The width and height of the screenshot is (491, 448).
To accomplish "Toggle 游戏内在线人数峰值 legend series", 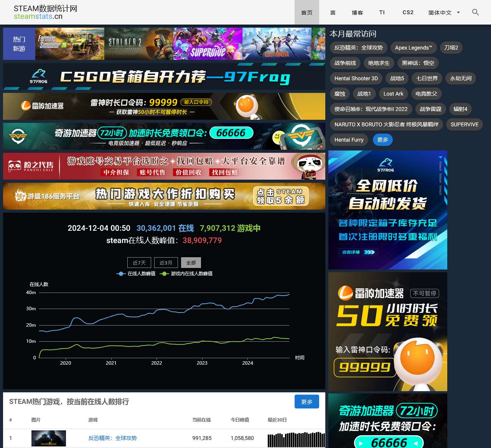I will pos(186,273).
